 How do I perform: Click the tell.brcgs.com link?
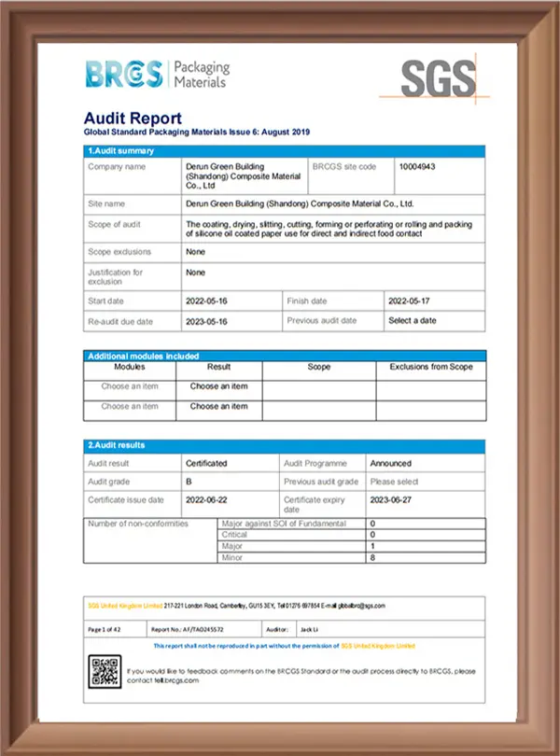[174, 681]
